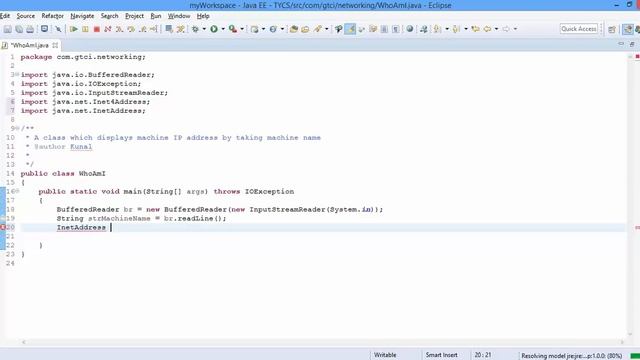Click the Resume green play icon
The height and width of the screenshot is (360, 640).
[73, 29]
